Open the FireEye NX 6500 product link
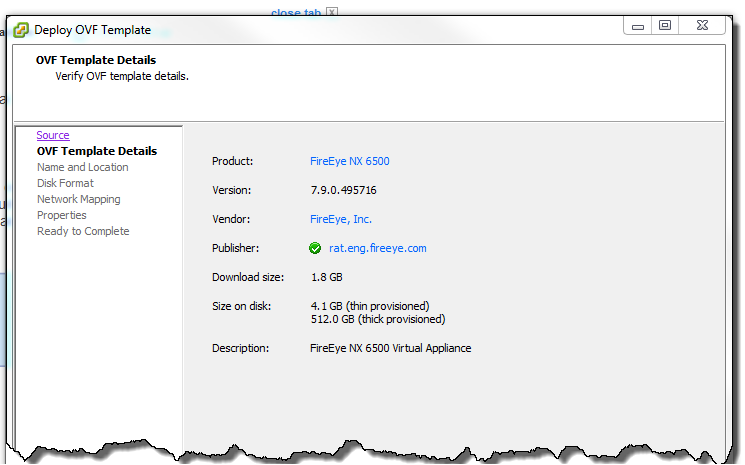 point(350,161)
